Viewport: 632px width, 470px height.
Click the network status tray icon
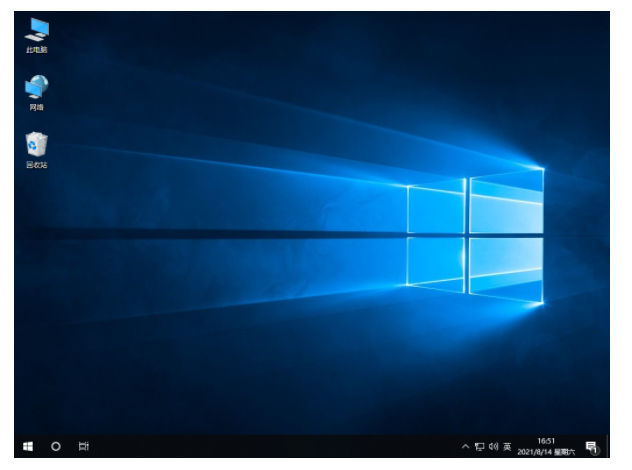480,446
